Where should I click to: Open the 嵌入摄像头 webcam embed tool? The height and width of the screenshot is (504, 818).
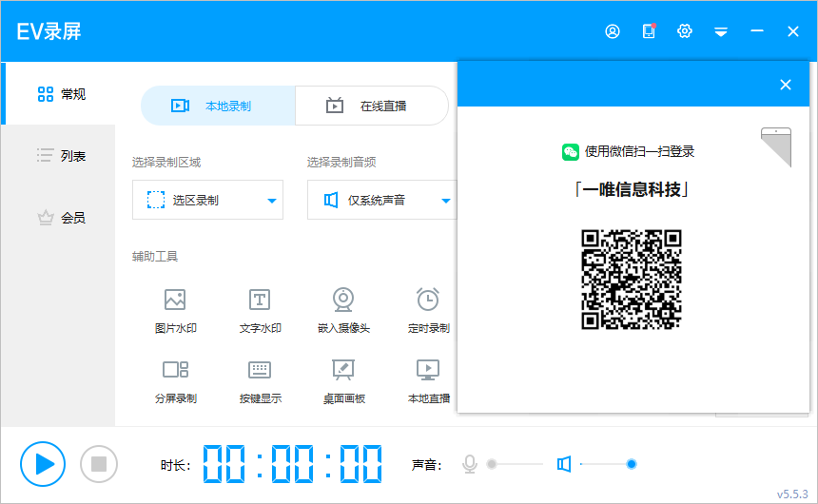click(x=343, y=311)
